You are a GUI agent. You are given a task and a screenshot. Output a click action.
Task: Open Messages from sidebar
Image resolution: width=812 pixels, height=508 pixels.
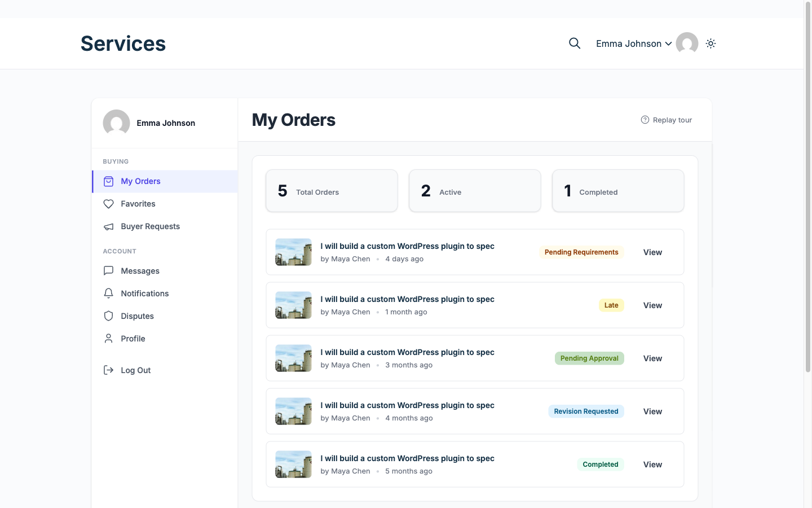[x=165, y=271]
